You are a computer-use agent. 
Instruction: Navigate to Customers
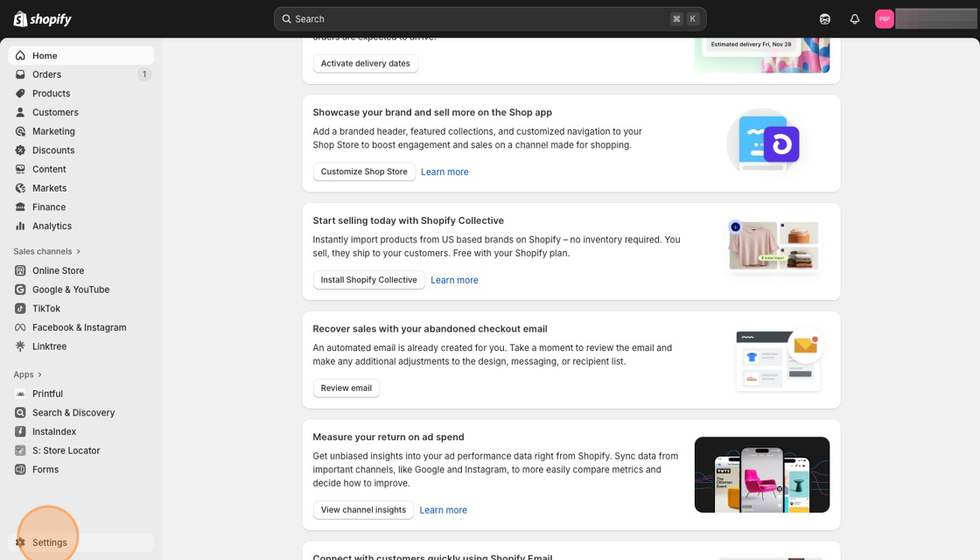(x=81, y=113)
